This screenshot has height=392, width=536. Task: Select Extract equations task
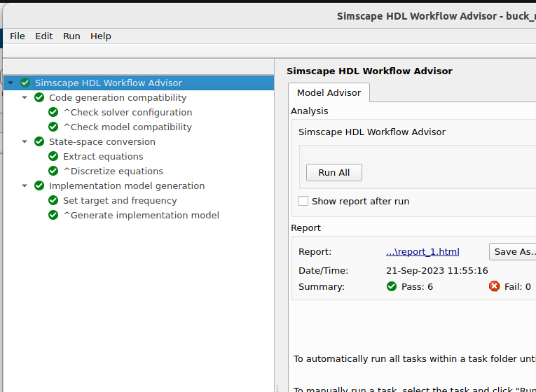(x=103, y=156)
